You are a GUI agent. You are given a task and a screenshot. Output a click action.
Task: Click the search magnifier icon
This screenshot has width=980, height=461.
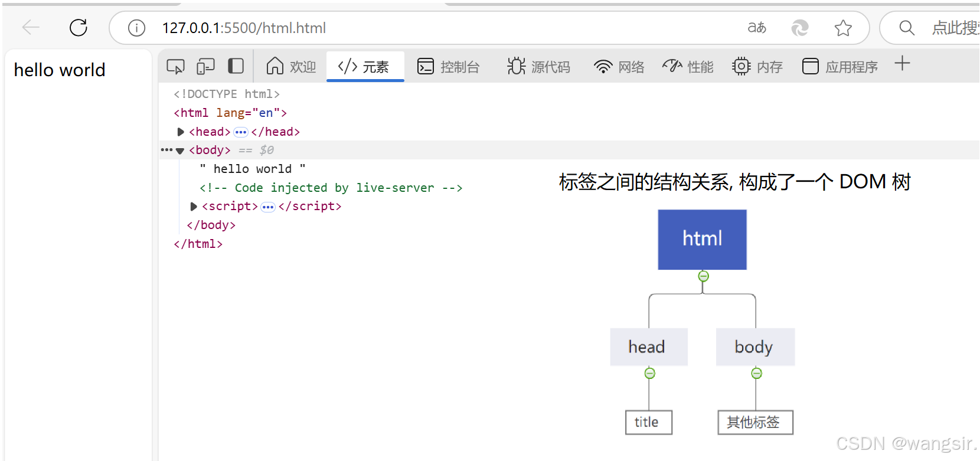[907, 28]
